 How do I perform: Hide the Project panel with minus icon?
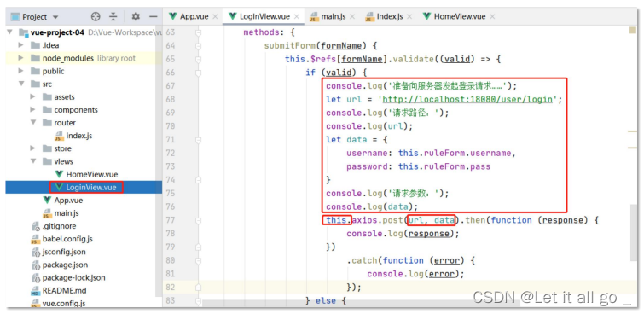click(x=154, y=17)
